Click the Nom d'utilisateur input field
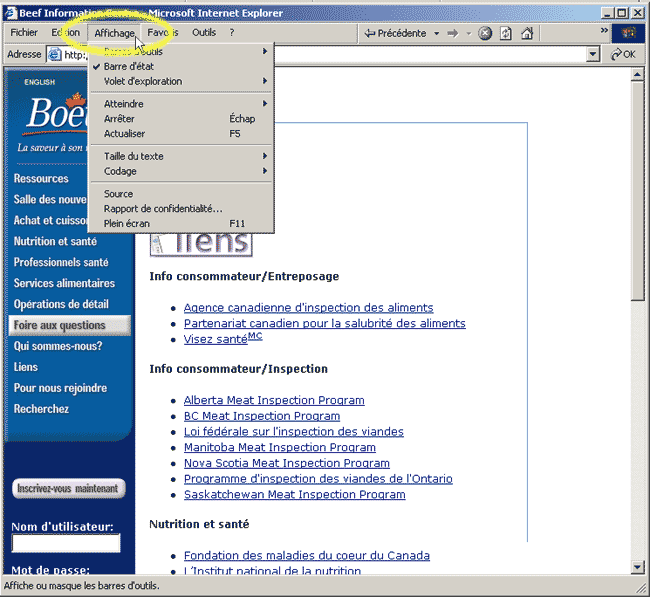Screen dimensions: 650x597 [x=66, y=543]
